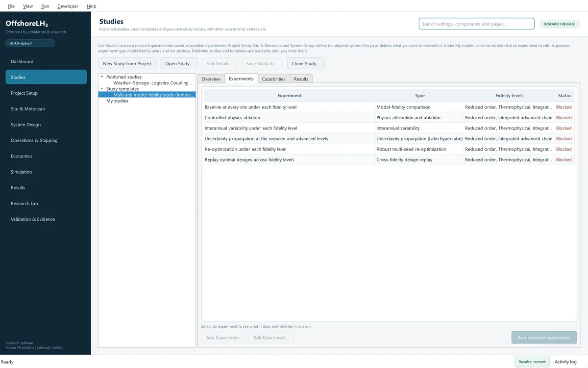
Task: Sort by Fidelity levels column header
Action: pos(509,96)
